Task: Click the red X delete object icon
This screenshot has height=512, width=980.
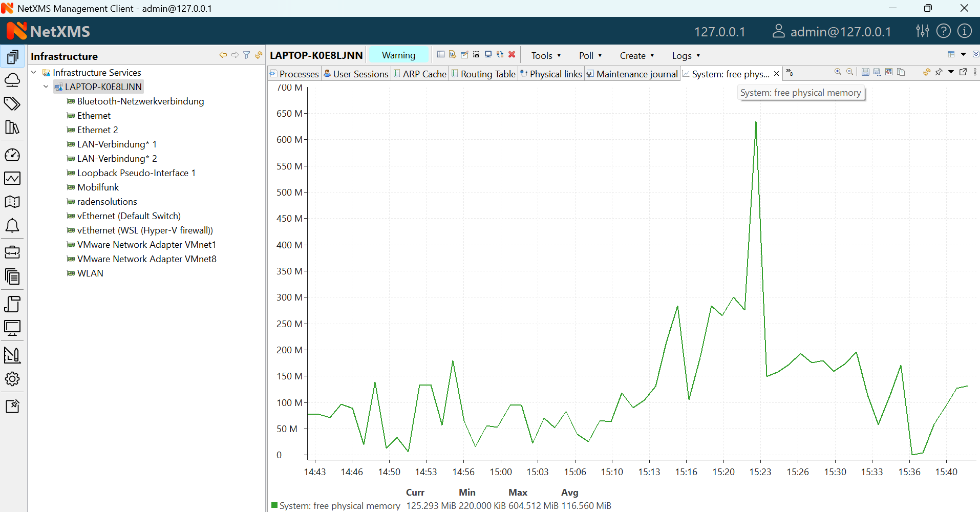Action: click(x=512, y=55)
